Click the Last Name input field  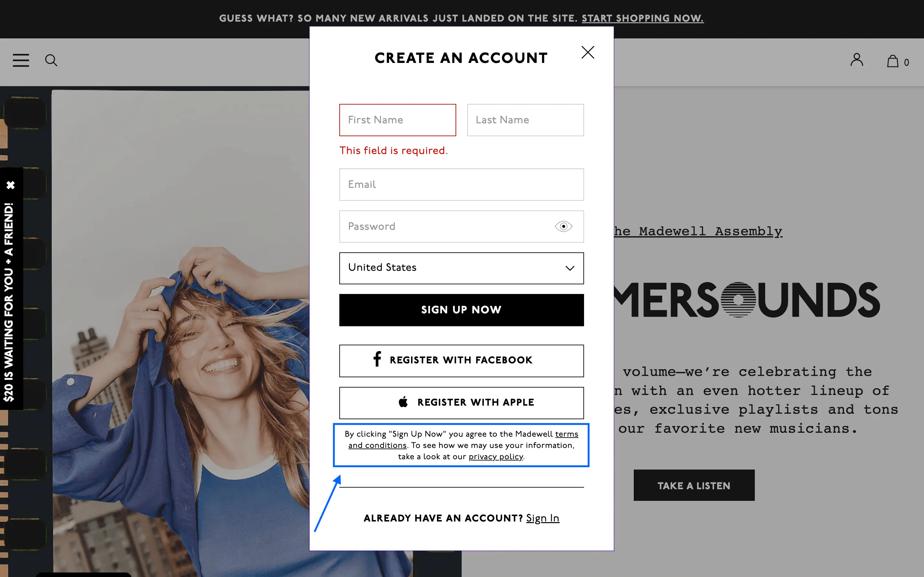(525, 120)
